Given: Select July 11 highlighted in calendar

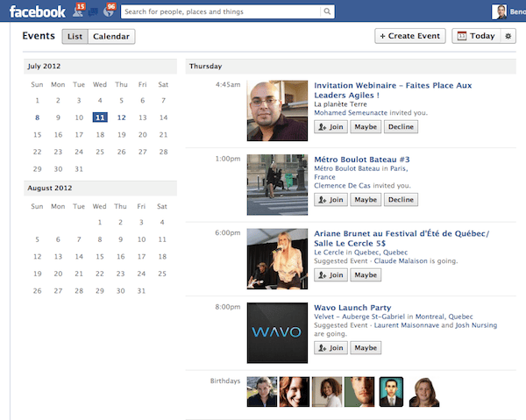Looking at the screenshot, I should click(x=100, y=117).
